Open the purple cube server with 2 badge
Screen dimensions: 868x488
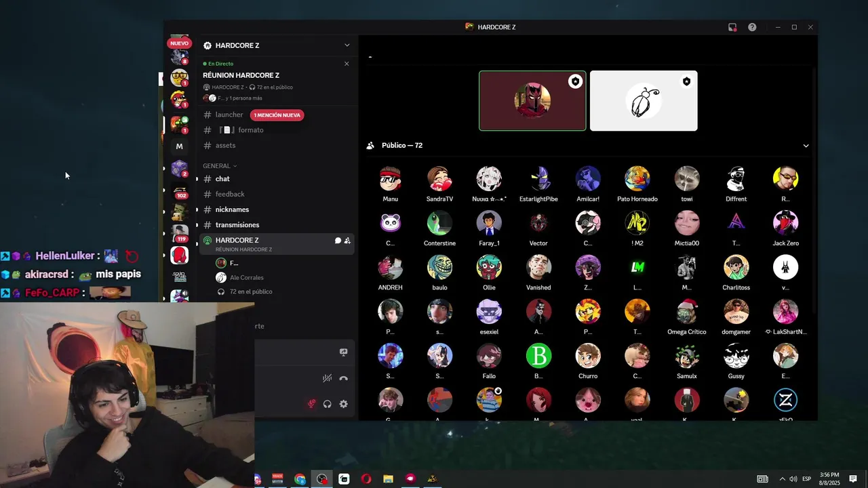coord(180,168)
